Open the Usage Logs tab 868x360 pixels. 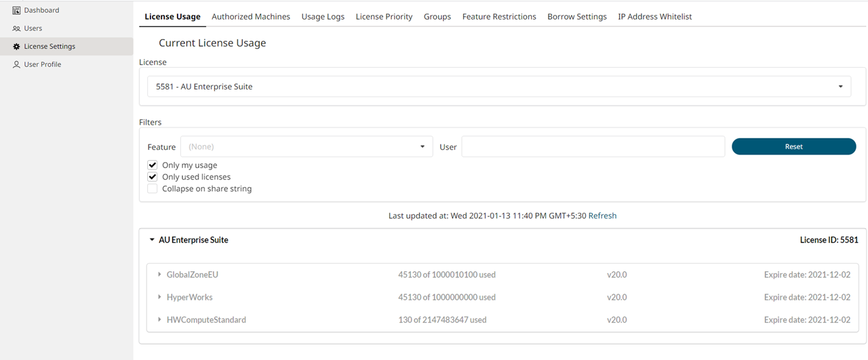click(x=323, y=17)
